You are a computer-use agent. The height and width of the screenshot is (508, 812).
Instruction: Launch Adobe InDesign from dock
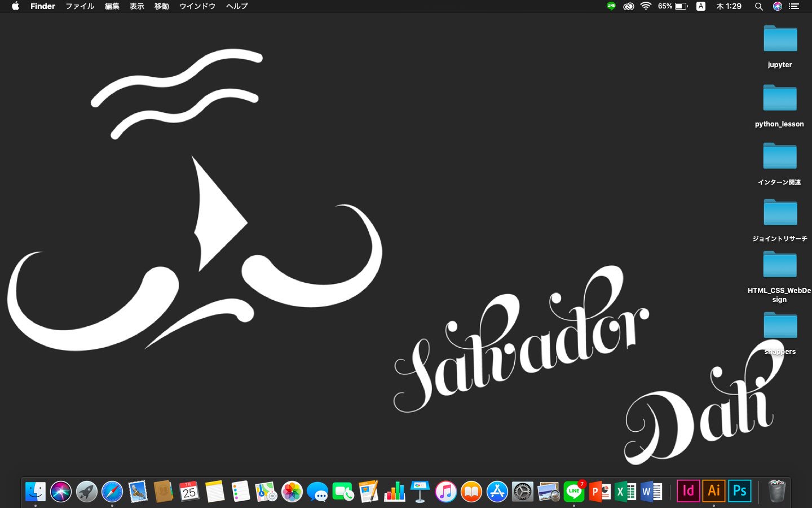(688, 491)
